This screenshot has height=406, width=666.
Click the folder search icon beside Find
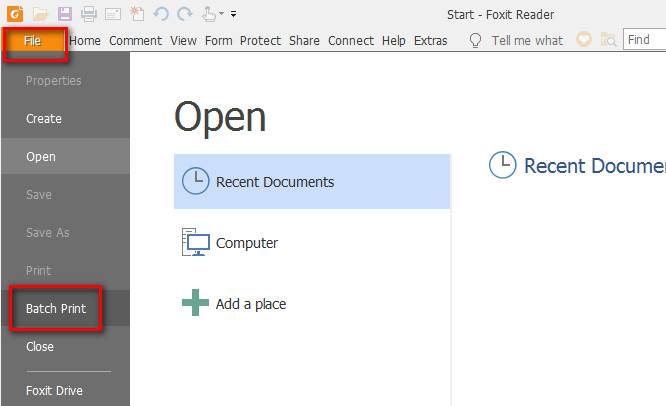coord(608,39)
